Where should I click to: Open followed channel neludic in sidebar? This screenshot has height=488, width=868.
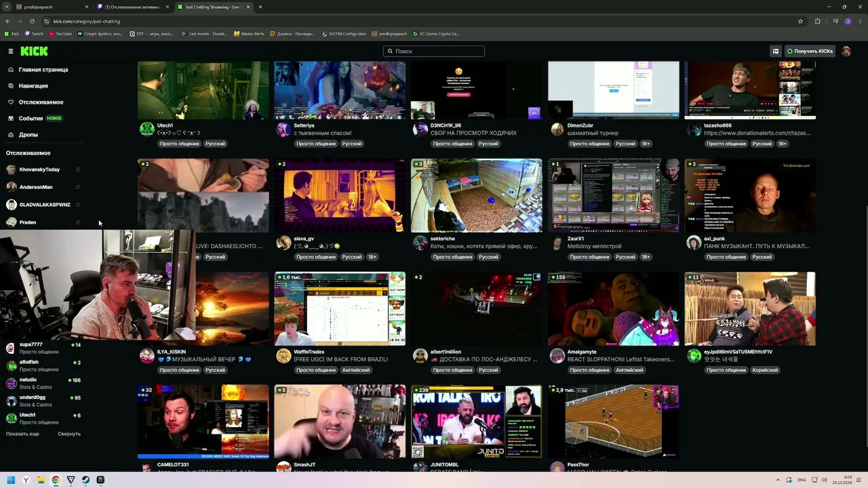[x=43, y=384]
